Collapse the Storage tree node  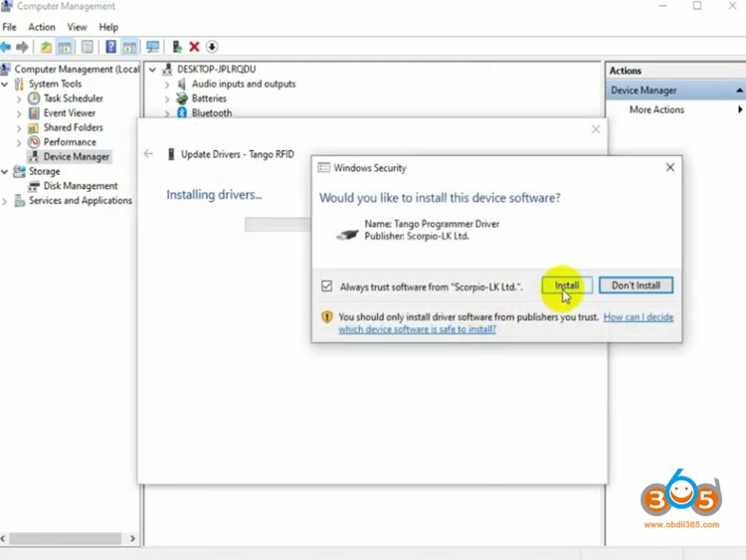pyautogui.click(x=5, y=171)
